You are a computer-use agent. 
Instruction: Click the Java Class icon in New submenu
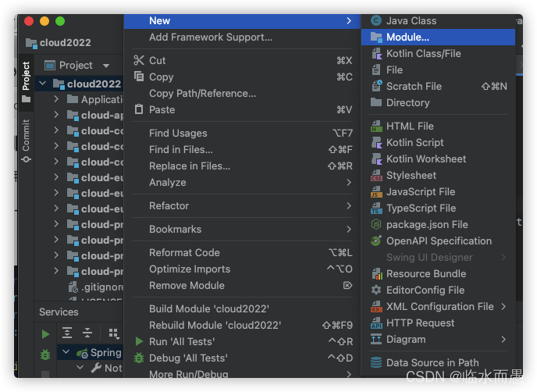[376, 21]
